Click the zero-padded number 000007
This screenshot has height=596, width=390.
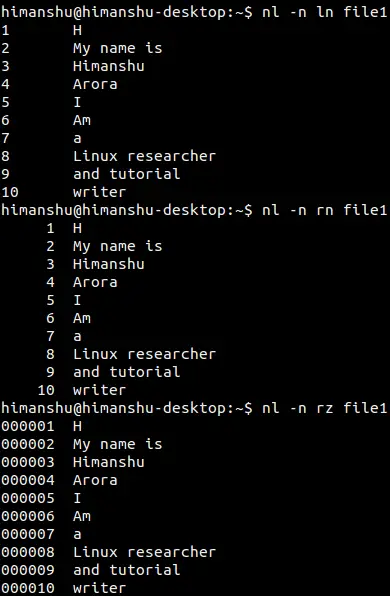tap(28, 534)
